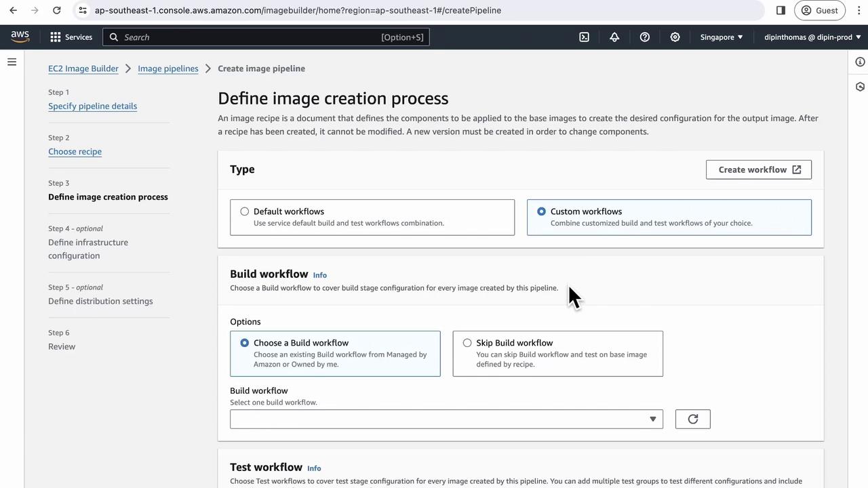This screenshot has height=488, width=868.
Task: Choose the Skip Build workflow option
Action: tap(467, 343)
